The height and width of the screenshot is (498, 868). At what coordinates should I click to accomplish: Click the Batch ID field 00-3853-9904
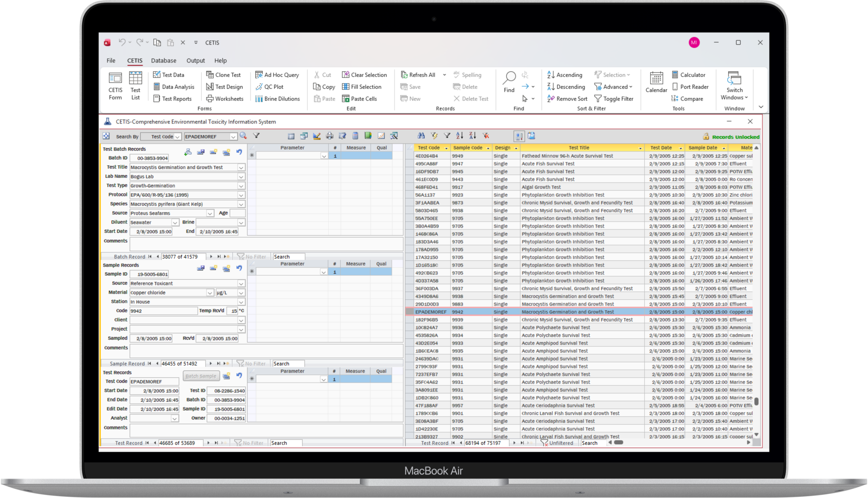(150, 158)
